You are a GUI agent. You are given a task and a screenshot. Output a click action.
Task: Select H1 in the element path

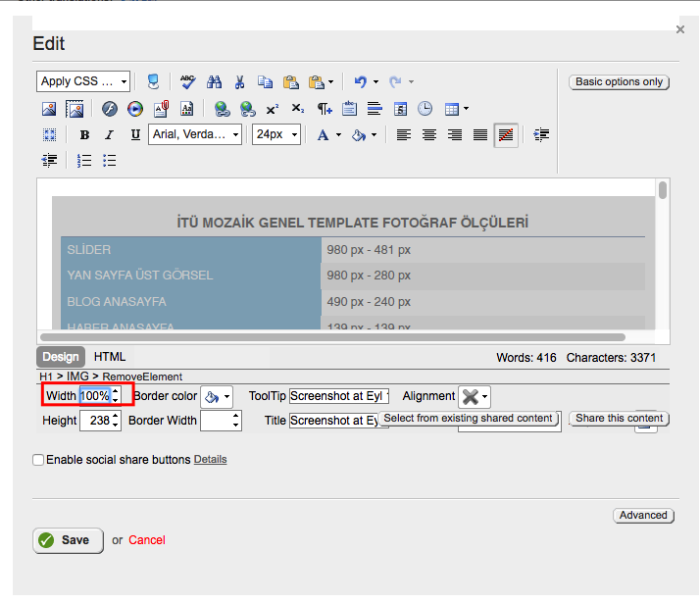[46, 377]
